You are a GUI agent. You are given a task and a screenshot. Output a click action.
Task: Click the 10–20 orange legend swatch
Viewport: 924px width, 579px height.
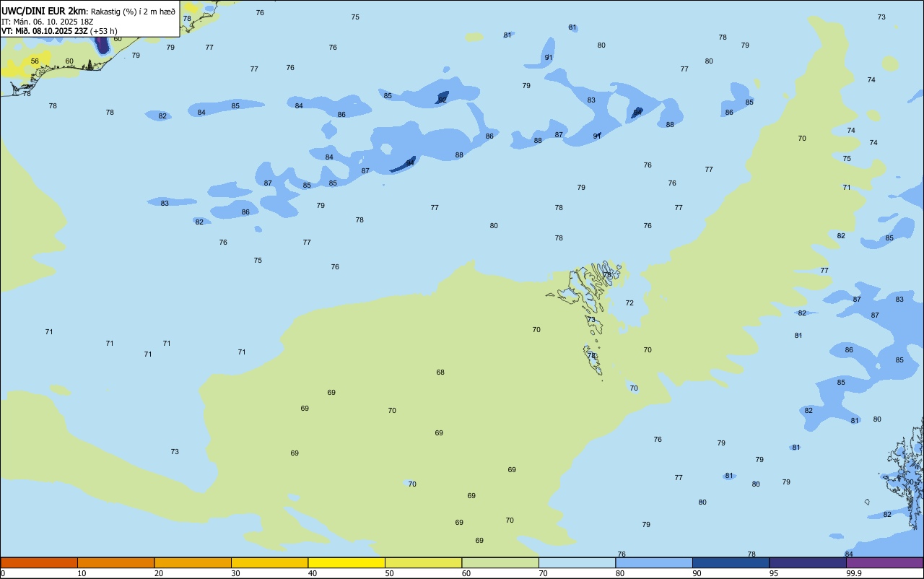click(115, 562)
